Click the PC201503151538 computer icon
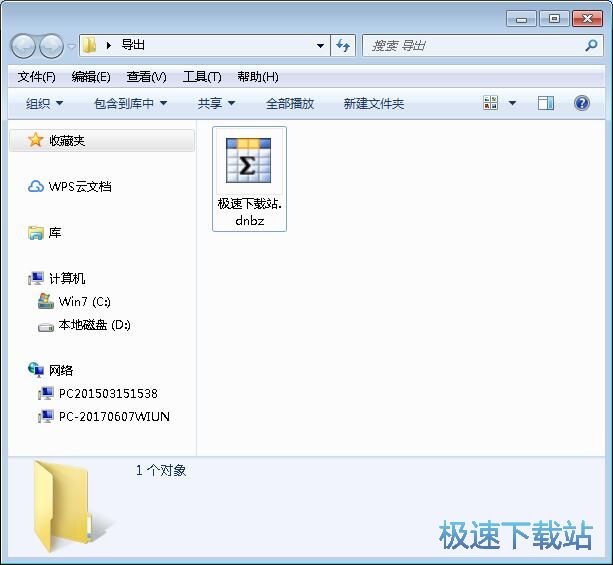Screen dimensions: 613x565 pos(46,393)
